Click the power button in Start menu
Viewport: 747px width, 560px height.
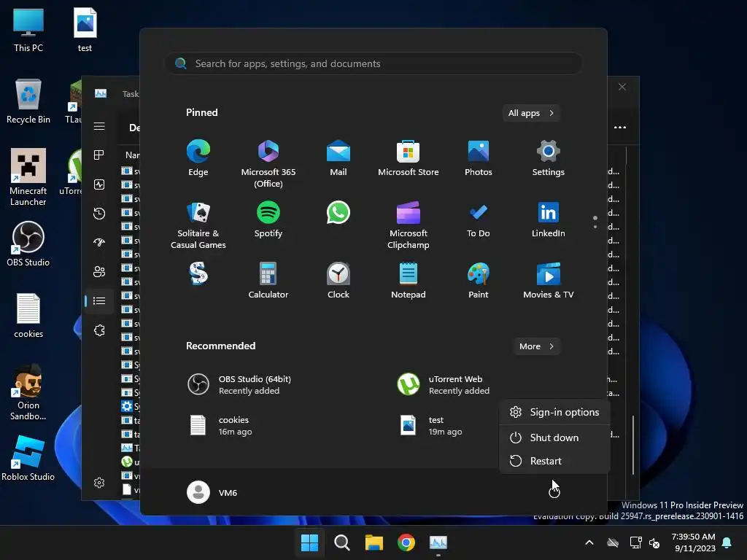[x=554, y=492]
